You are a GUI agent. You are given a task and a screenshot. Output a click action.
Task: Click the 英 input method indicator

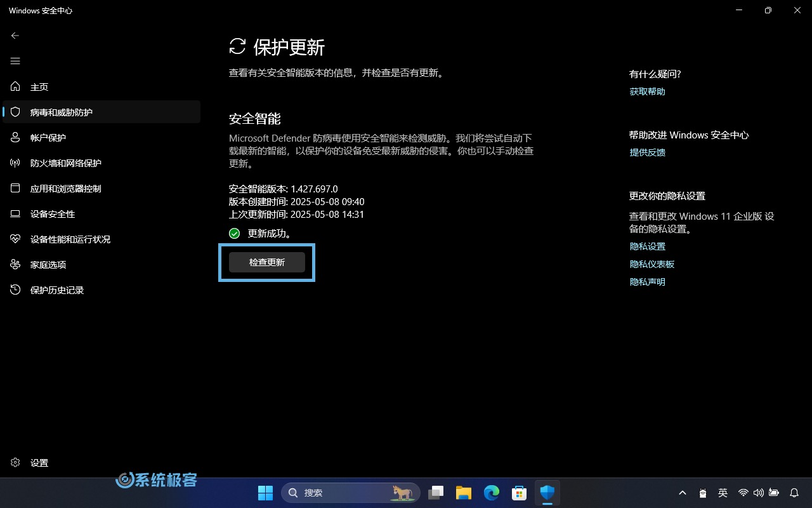(723, 493)
